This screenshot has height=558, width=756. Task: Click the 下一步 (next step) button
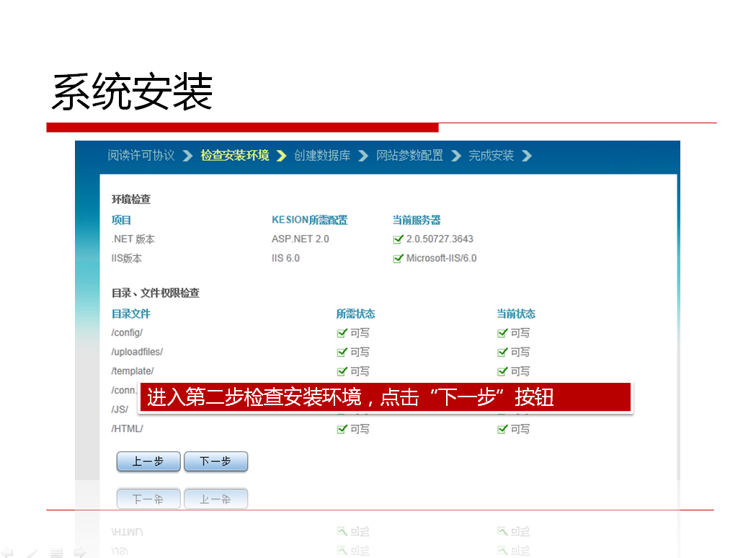215,461
